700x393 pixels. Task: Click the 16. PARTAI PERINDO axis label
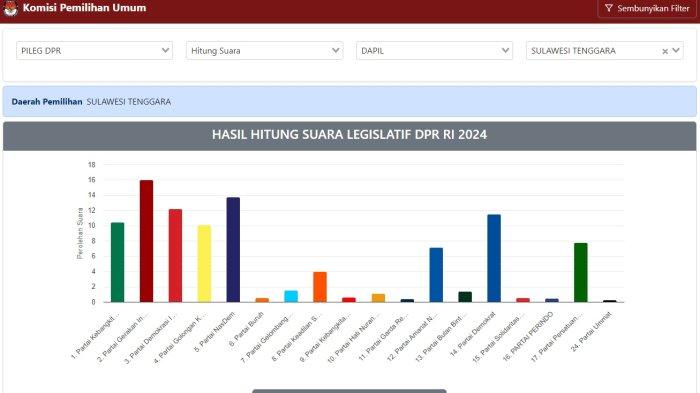(x=528, y=336)
